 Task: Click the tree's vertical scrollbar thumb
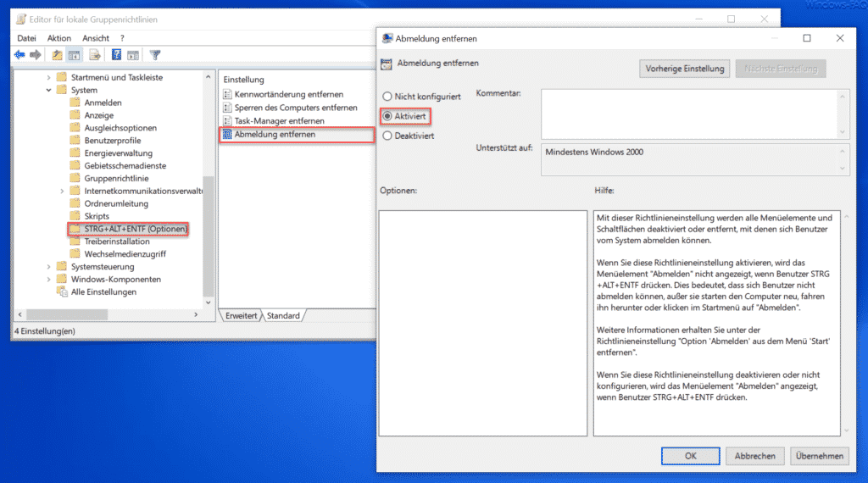209,236
